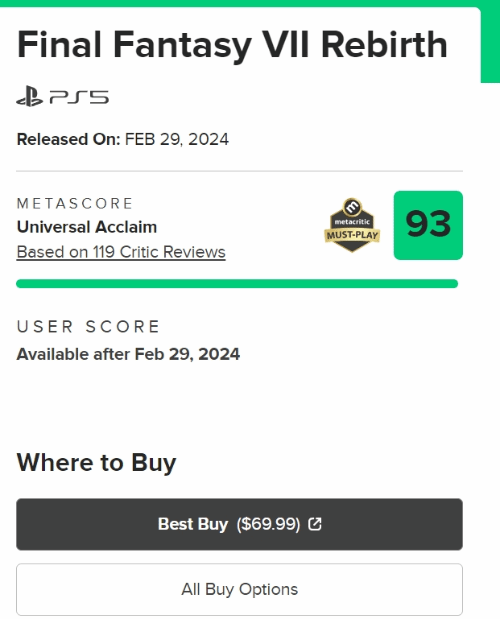Image resolution: width=500 pixels, height=619 pixels.
Task: Click the green header banner at top
Action: [250, 3]
